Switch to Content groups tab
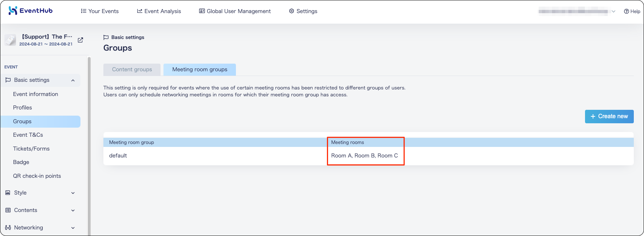Image resolution: width=644 pixels, height=236 pixels. [x=132, y=69]
